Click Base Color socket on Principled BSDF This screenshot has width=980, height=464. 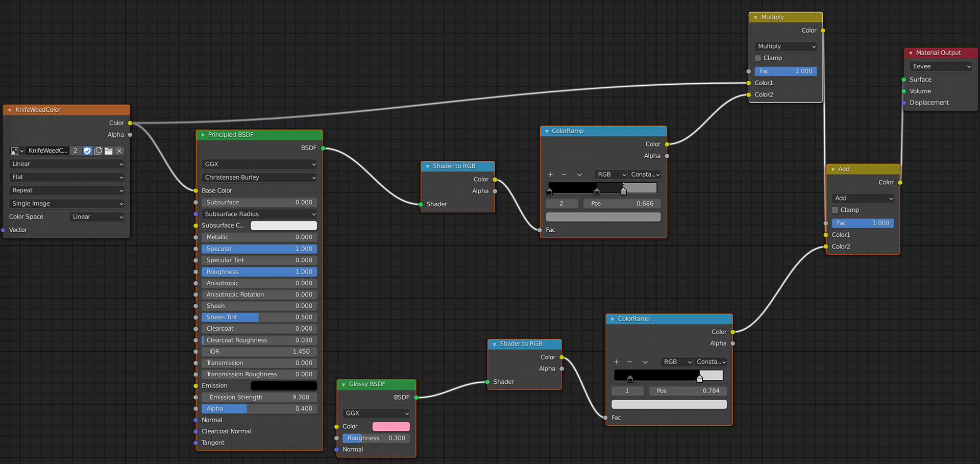195,190
